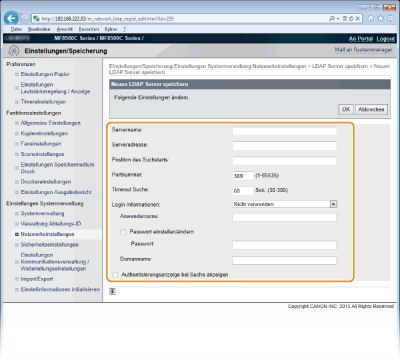Open Netzwerkeinstellungen in the sidebar
Image resolution: width=400 pixels, height=360 pixels.
click(x=47, y=234)
